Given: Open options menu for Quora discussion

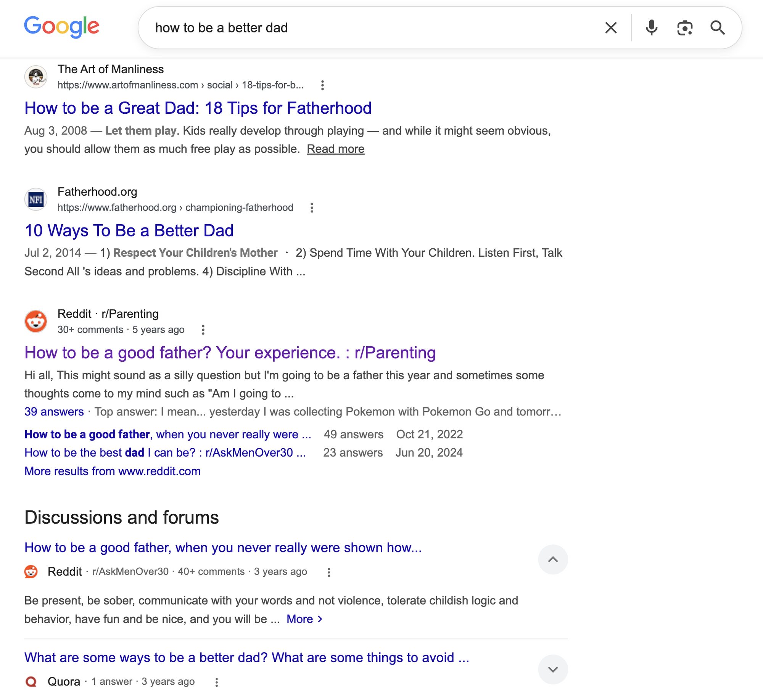Looking at the screenshot, I should click(216, 682).
